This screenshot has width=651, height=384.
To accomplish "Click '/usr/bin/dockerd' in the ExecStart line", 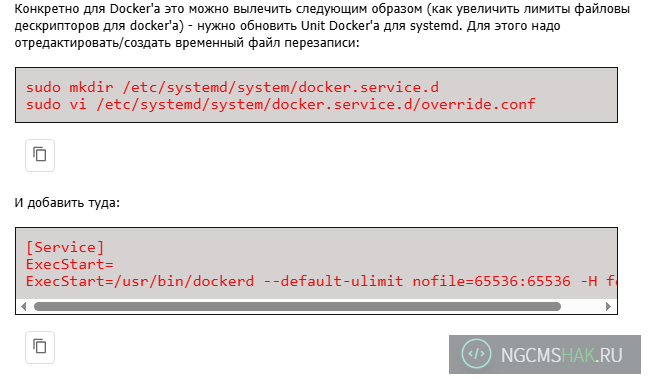I will 184,281.
